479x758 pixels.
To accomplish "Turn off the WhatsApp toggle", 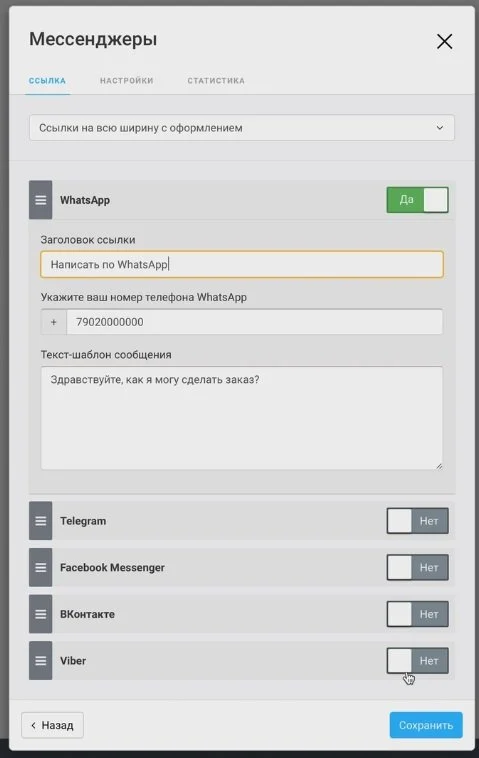I will pyautogui.click(x=417, y=200).
